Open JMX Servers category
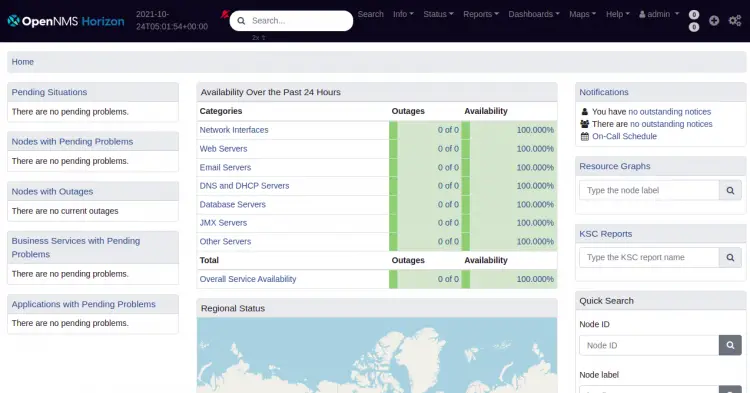The width and height of the screenshot is (750, 393). 223,223
